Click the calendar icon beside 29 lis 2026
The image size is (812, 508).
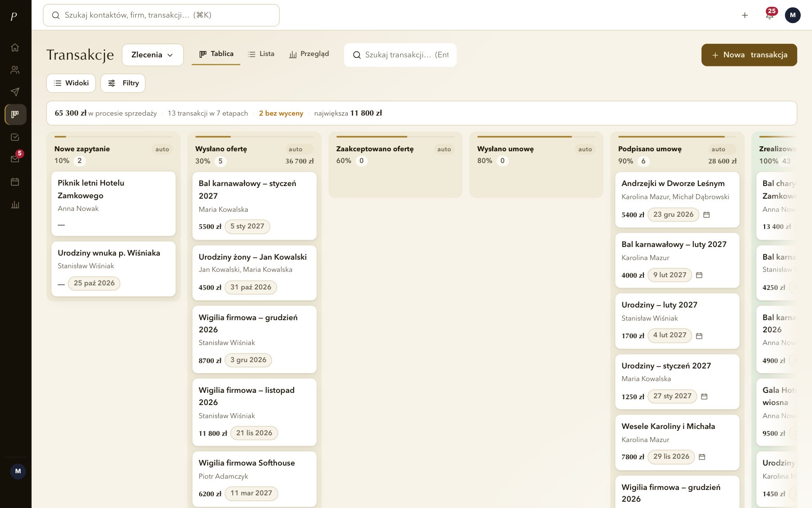click(x=702, y=457)
